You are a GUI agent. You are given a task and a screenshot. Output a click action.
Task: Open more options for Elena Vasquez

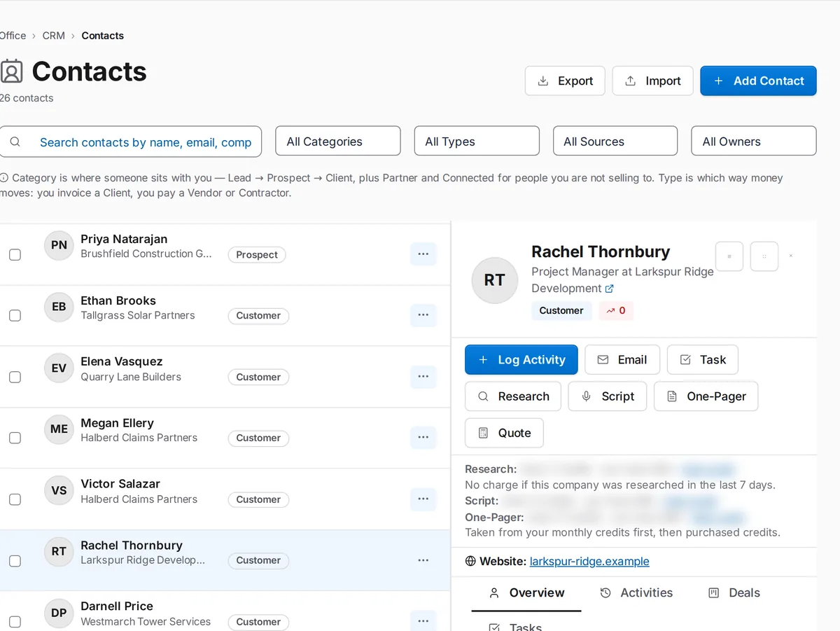(423, 377)
